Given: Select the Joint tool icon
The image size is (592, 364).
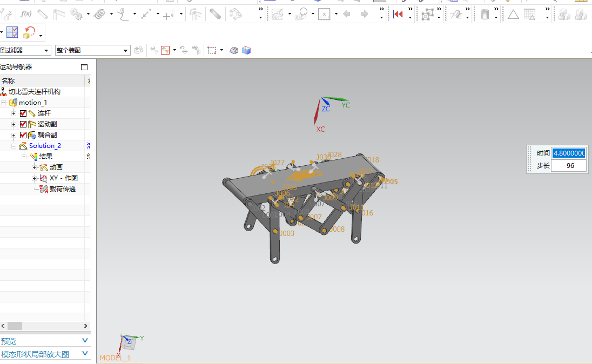Looking at the screenshot, I should [59, 15].
